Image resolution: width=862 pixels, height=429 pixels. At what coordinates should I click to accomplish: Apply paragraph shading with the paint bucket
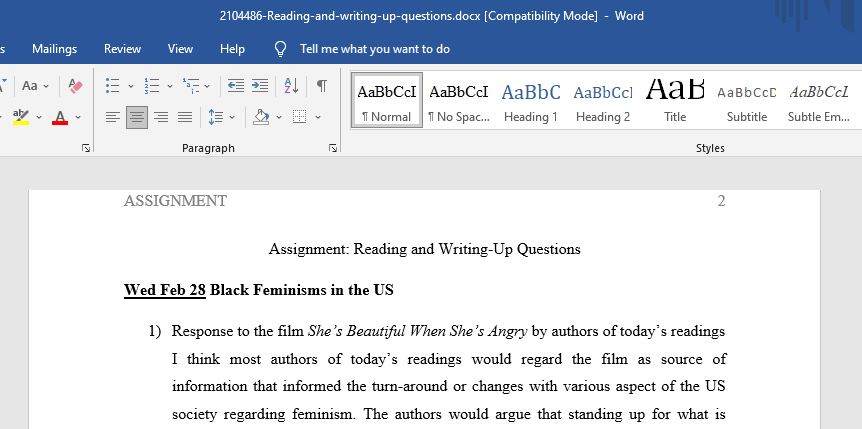(261, 117)
